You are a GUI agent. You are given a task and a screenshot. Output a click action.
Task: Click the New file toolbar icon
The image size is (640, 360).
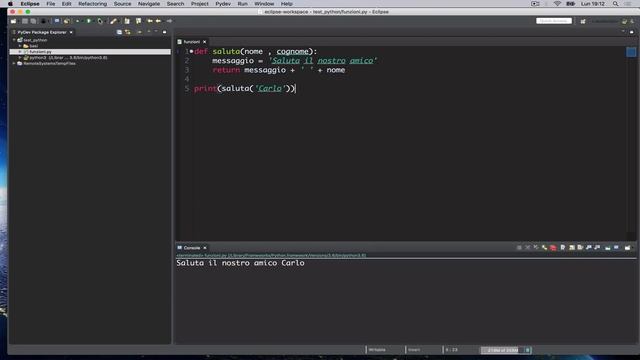tap(13, 21)
